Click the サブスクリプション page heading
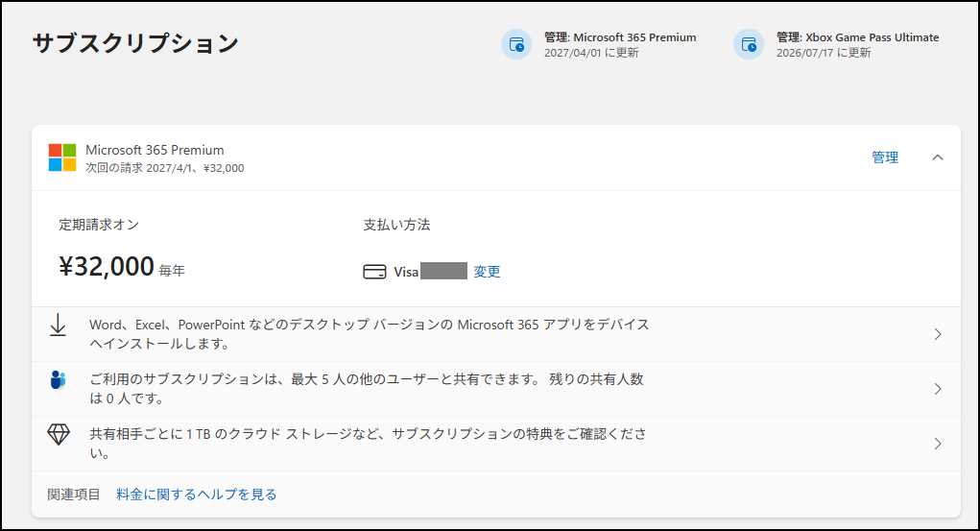 135,43
